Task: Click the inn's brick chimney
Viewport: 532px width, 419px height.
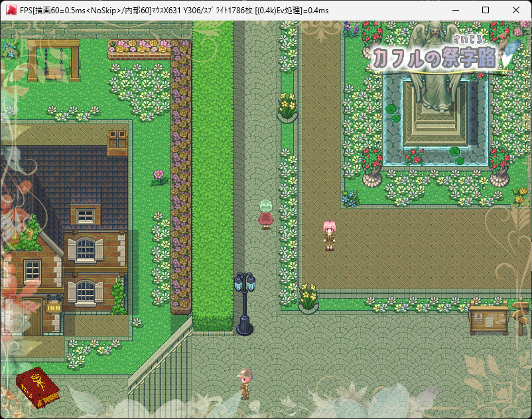Action: click(x=117, y=143)
